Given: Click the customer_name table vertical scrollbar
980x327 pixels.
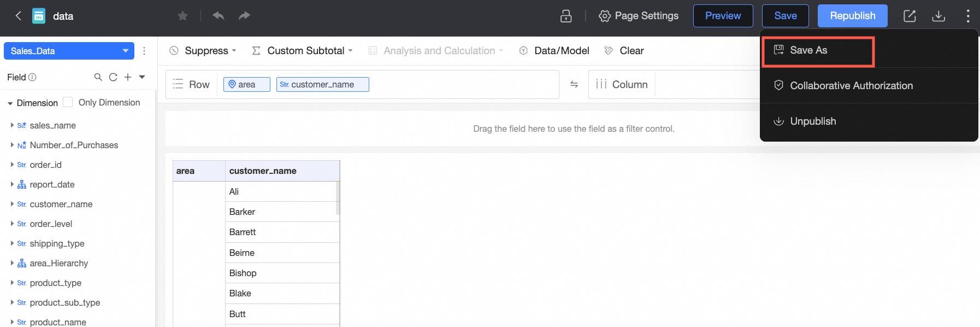Looking at the screenshot, I should point(338,198).
